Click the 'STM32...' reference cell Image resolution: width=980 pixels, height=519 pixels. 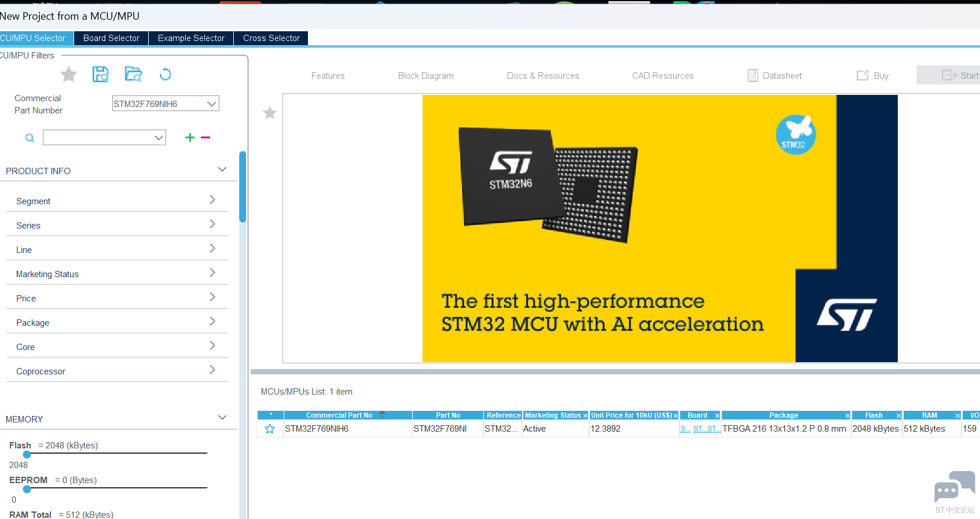502,429
